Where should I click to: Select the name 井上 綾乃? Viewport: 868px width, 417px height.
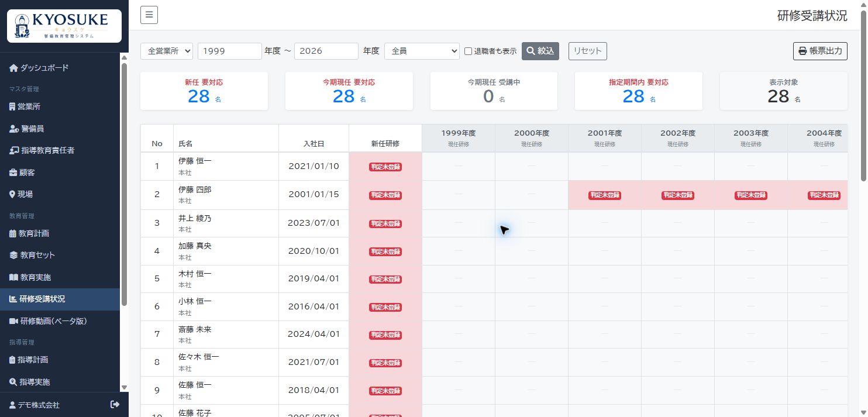tap(195, 218)
